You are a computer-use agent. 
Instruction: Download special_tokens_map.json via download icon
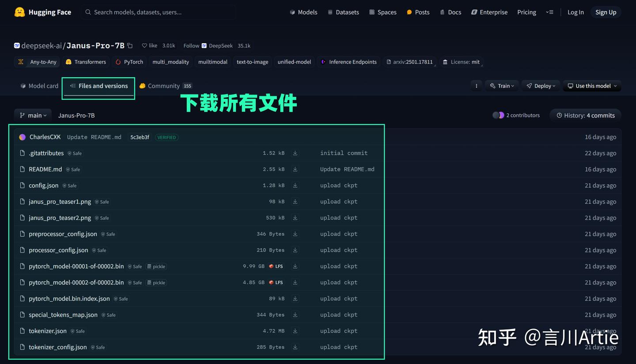(295, 315)
